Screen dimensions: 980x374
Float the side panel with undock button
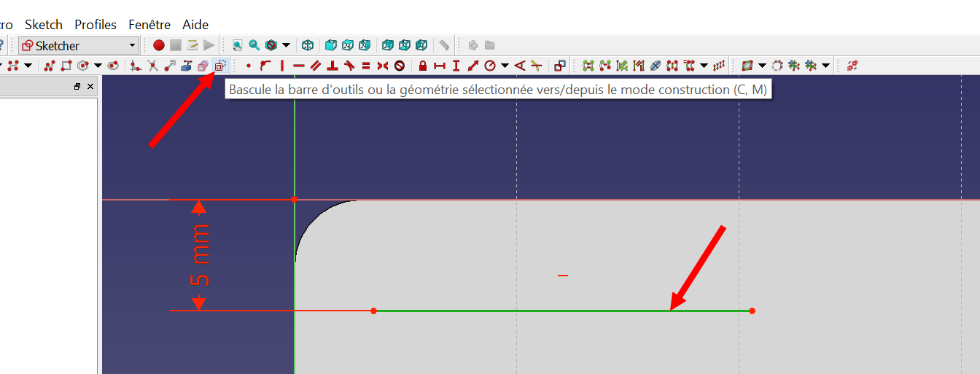coord(77,87)
